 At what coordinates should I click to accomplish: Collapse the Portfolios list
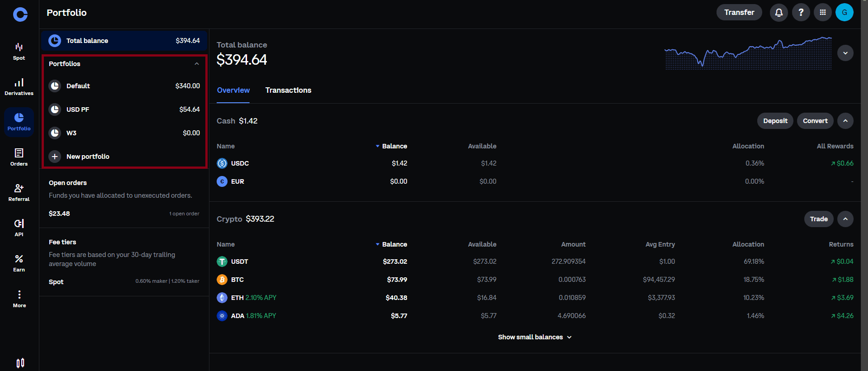click(x=197, y=64)
